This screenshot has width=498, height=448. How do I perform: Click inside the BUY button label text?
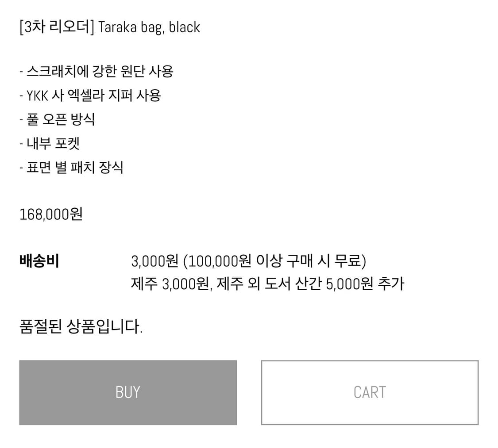coord(127,392)
